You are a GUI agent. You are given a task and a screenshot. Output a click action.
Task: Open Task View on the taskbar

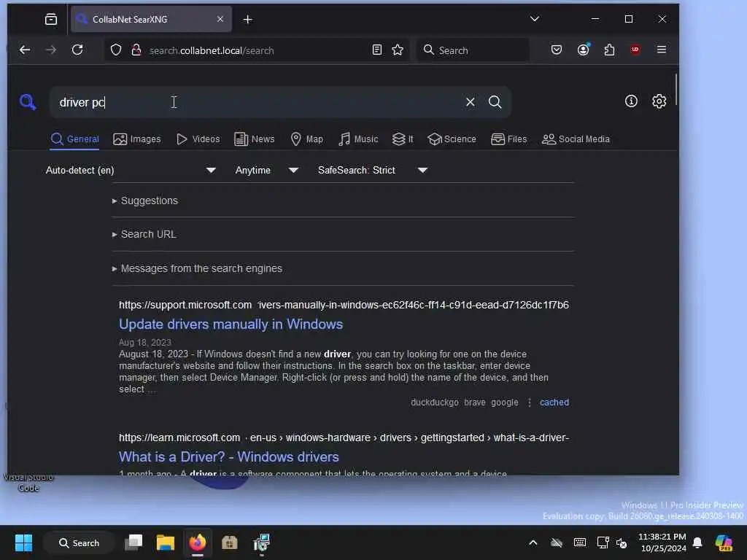[133, 542]
